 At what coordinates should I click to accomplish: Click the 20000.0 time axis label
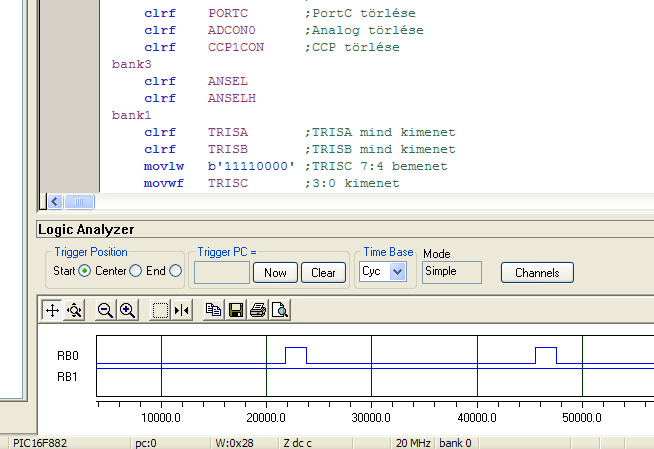coord(266,418)
